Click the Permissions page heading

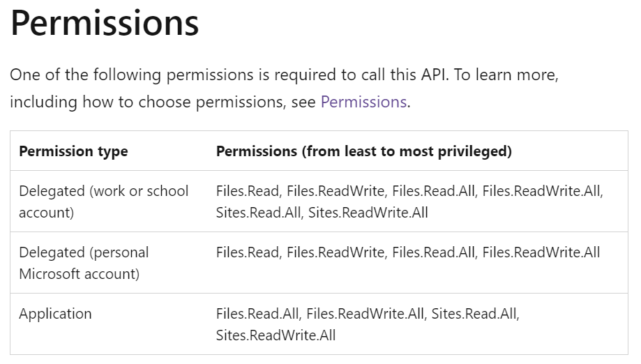105,23
